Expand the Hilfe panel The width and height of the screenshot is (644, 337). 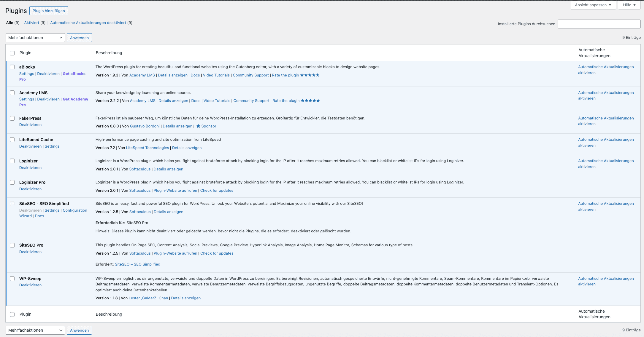click(x=629, y=5)
